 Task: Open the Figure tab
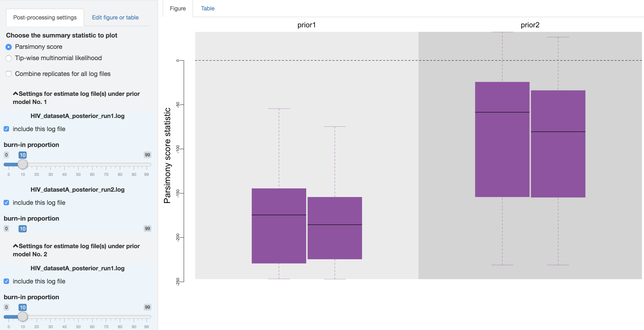tap(178, 9)
